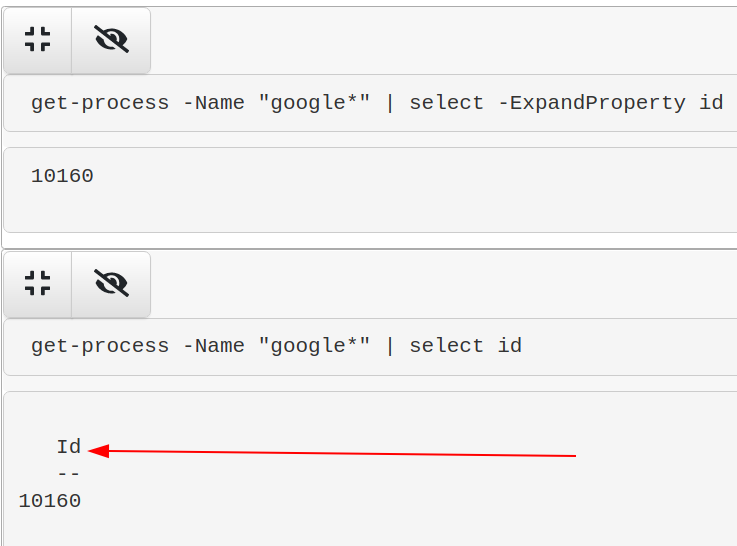Click the red arrow pointing at Id
Viewport: 737px width, 546px height.
point(340,453)
